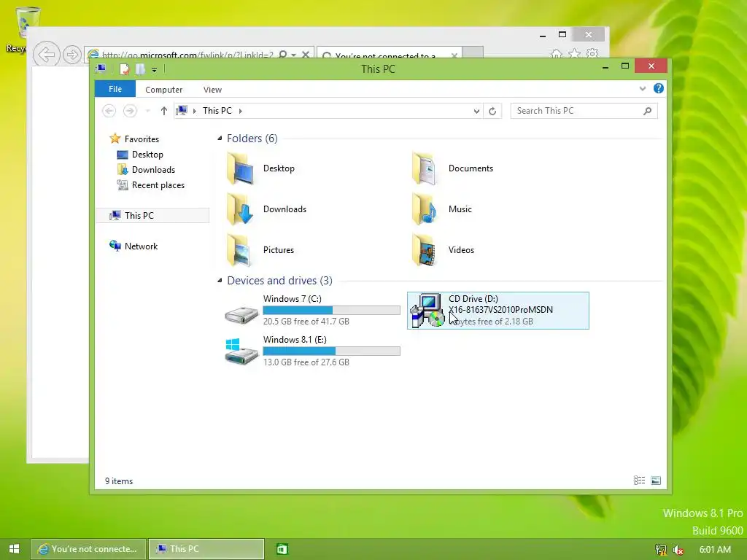The image size is (747, 560).
Task: Go up one level with Up arrow
Action: (164, 111)
